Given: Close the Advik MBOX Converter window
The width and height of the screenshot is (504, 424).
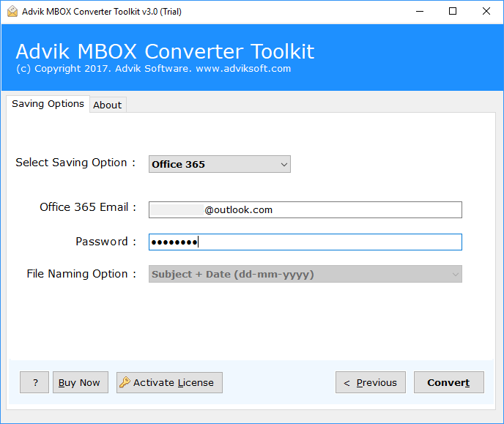Looking at the screenshot, I should click(x=486, y=12).
